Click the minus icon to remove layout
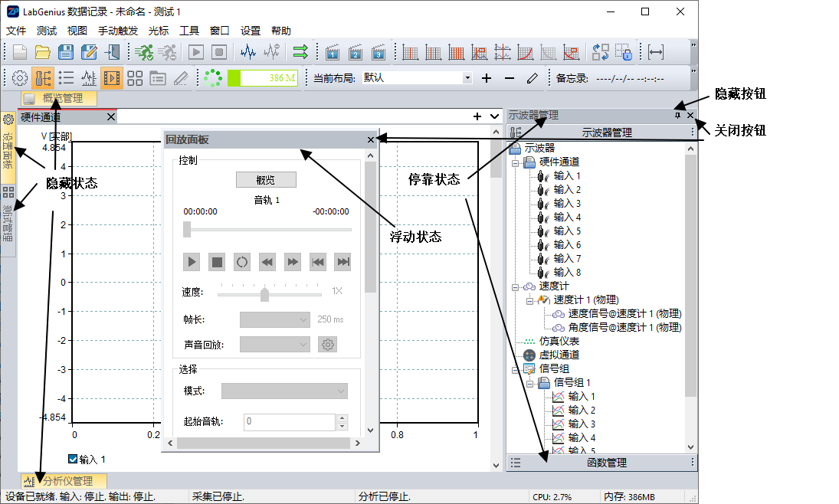Screen dimensions: 839x504 click(x=510, y=78)
